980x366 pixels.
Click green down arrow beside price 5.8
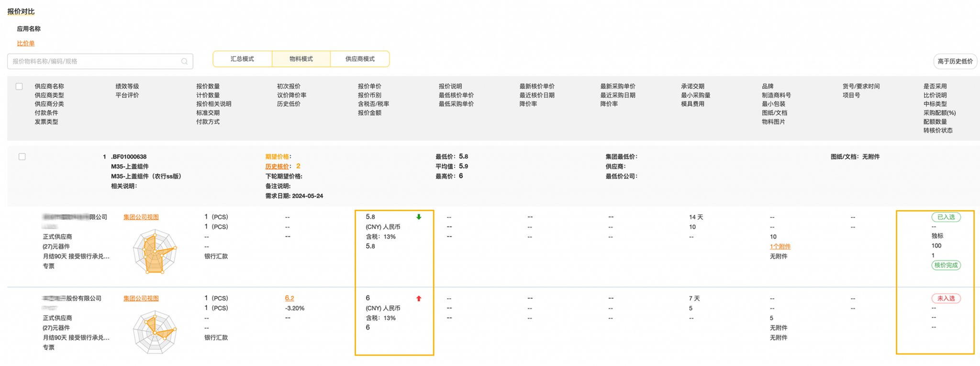[419, 217]
